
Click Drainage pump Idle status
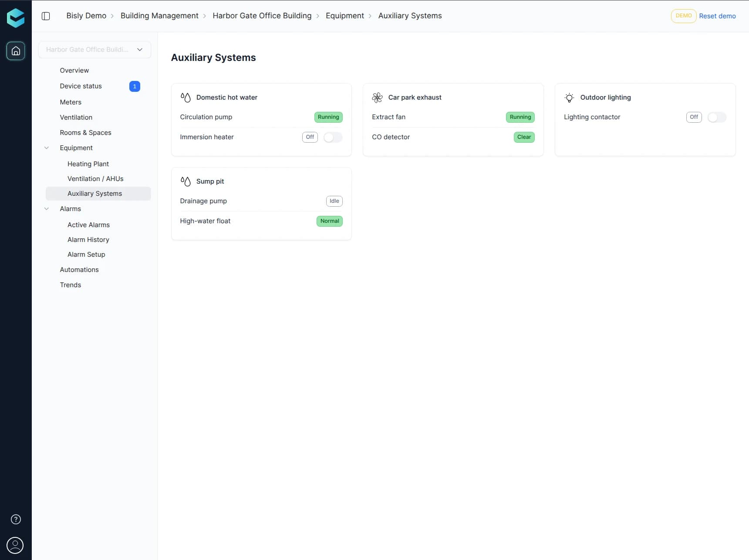pos(334,201)
